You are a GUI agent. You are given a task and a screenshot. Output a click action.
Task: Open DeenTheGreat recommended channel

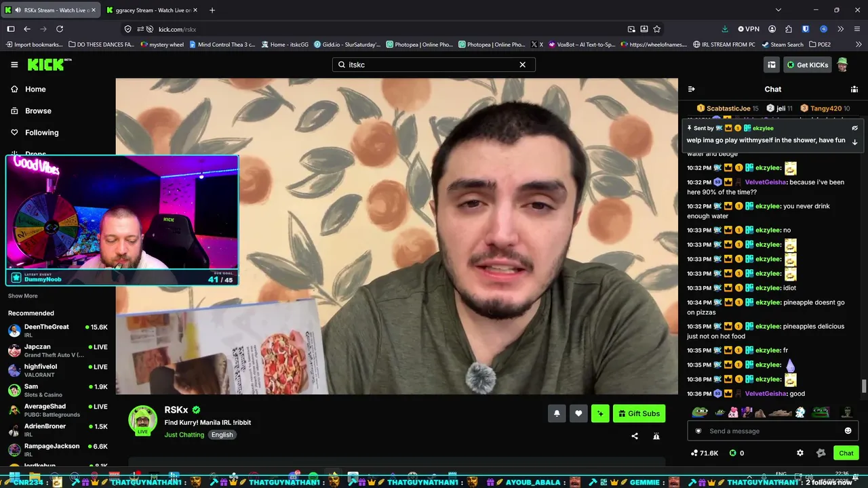pos(58,330)
